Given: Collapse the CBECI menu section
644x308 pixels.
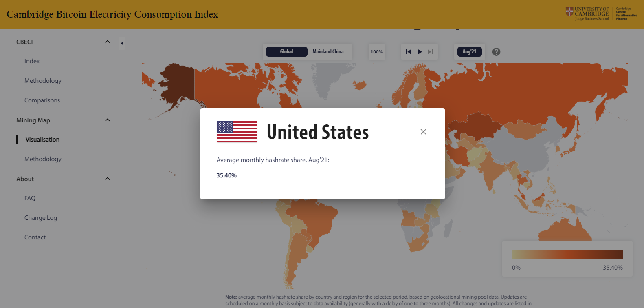Looking at the screenshot, I should click(x=108, y=42).
